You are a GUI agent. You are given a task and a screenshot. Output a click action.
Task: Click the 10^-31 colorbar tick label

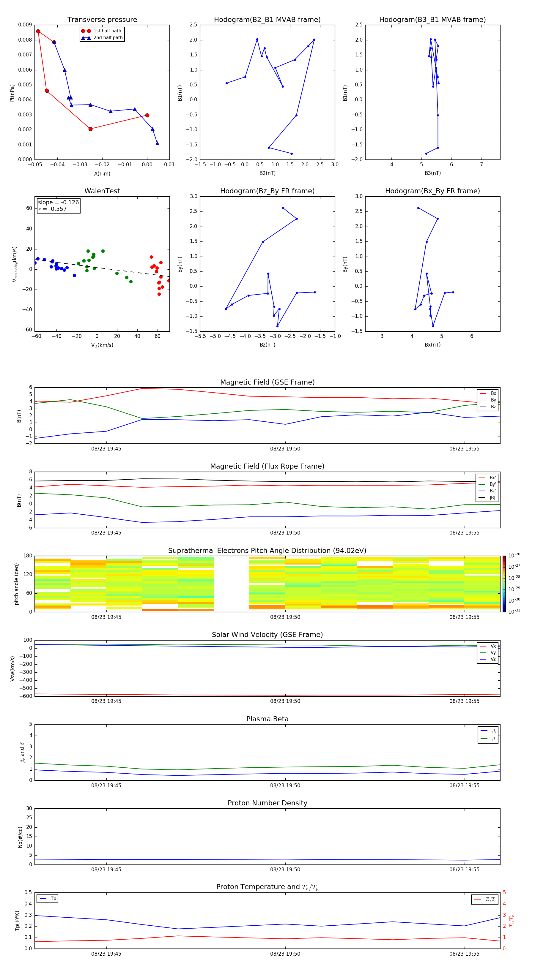click(514, 611)
